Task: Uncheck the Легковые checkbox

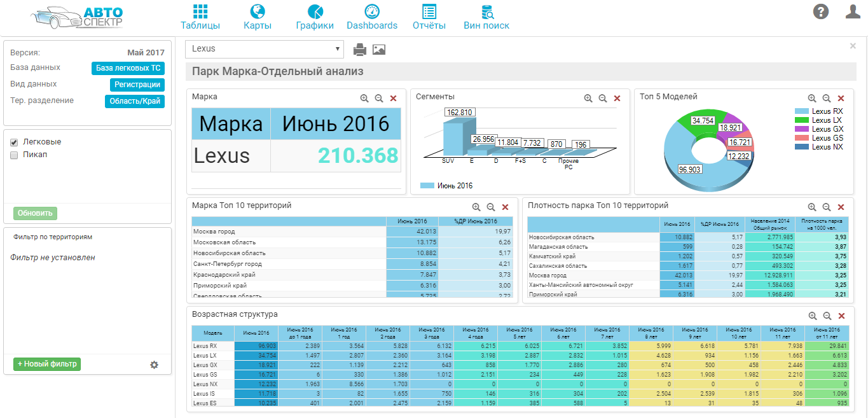Action: click(x=14, y=142)
